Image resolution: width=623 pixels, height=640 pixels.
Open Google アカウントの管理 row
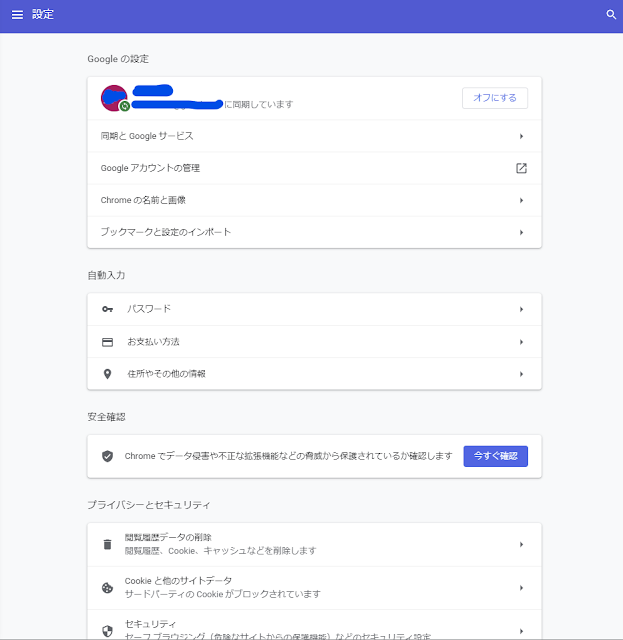point(314,168)
